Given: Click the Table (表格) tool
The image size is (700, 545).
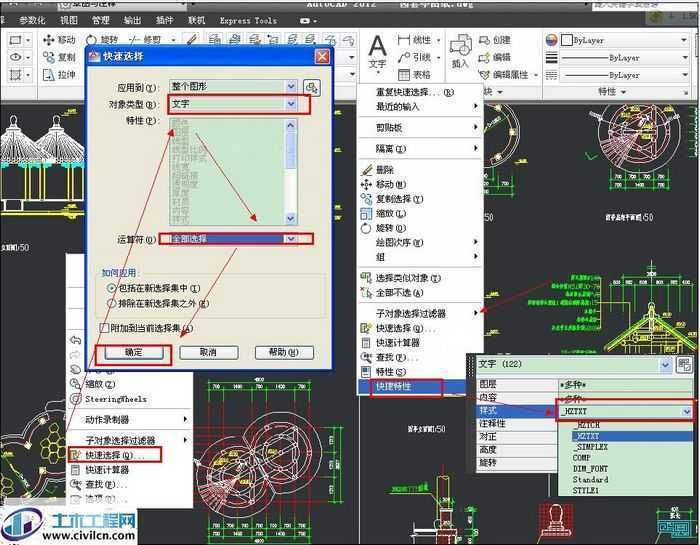Looking at the screenshot, I should pyautogui.click(x=415, y=75).
